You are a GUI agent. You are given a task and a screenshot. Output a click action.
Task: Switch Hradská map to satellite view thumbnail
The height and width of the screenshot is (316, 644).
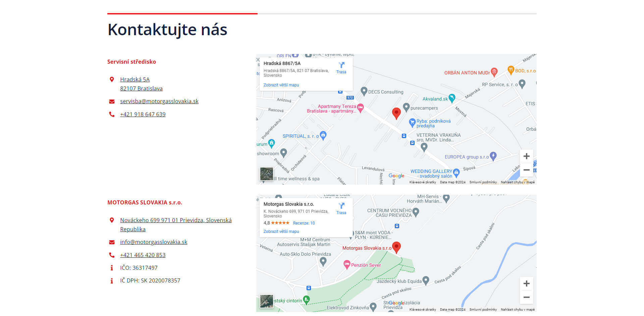pos(267,174)
